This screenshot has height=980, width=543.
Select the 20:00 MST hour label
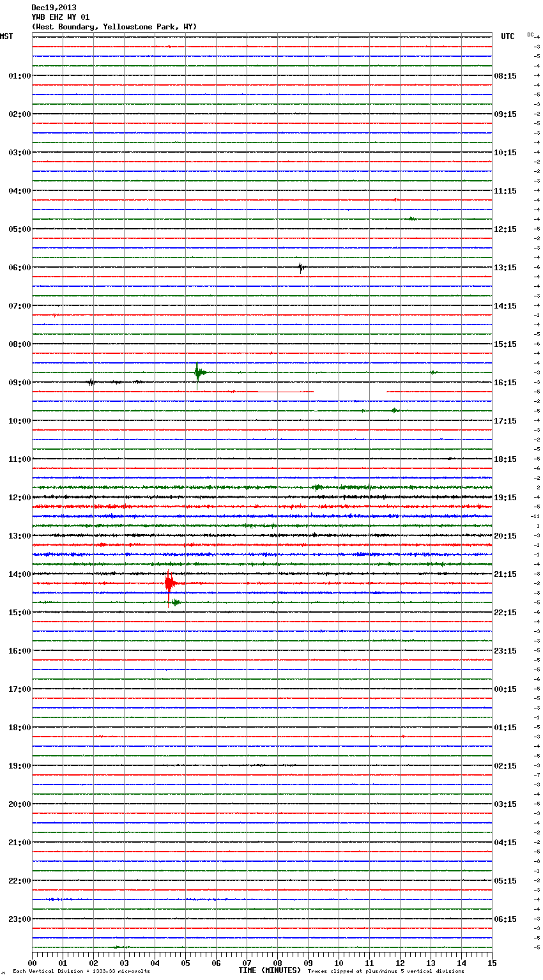coord(20,804)
